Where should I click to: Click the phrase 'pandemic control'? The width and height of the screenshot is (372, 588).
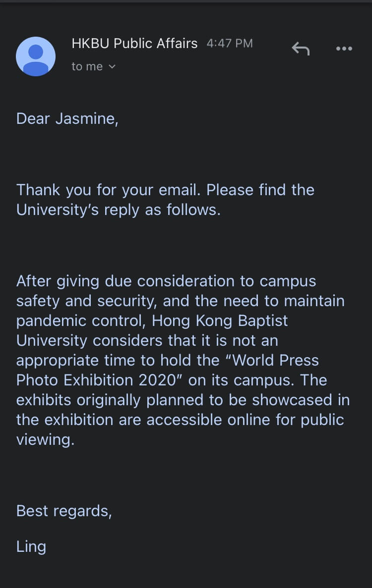[81, 321]
